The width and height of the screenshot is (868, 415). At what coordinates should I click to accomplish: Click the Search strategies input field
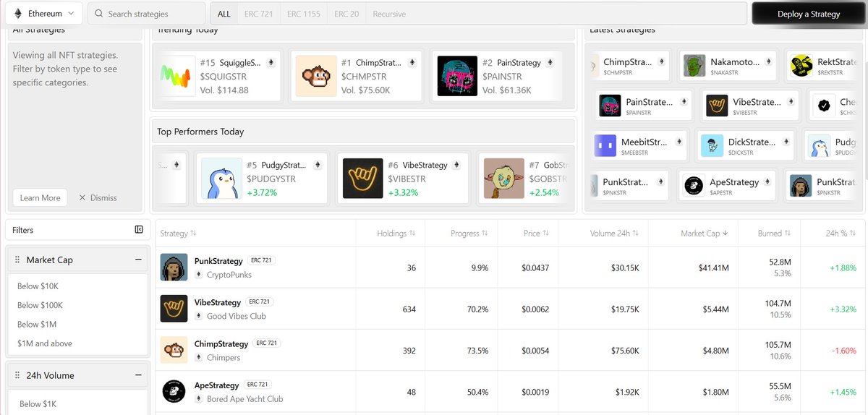click(x=147, y=14)
